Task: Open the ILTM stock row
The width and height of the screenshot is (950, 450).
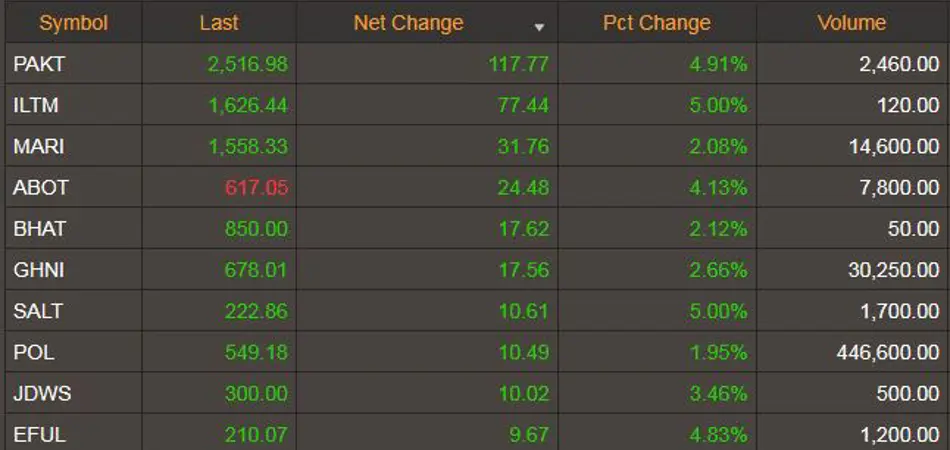Action: pos(37,105)
